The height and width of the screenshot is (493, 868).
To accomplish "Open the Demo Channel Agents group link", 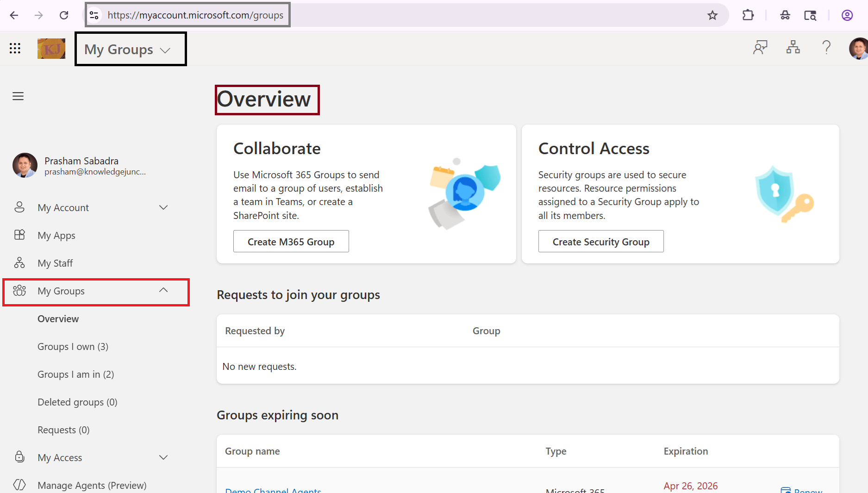I will coord(273,489).
